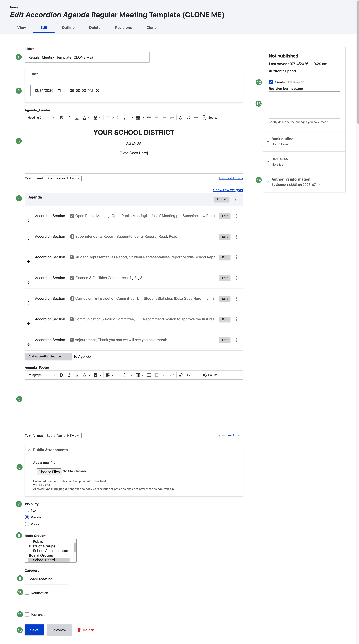The image size is (359, 644).
Task: Insert link in Agenda_Footer editor
Action: 181,375
